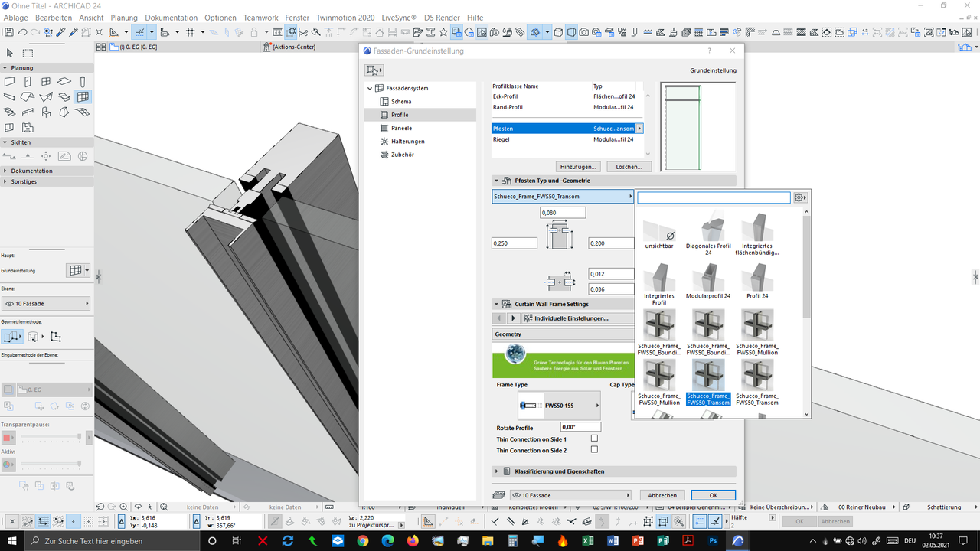Click the Worksheet tool under Sichten

[64, 156]
